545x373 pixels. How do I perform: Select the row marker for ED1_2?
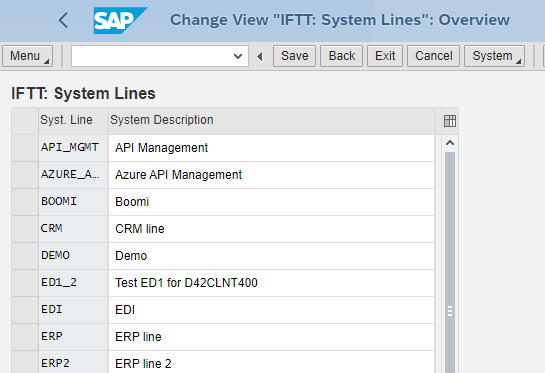tap(25, 283)
